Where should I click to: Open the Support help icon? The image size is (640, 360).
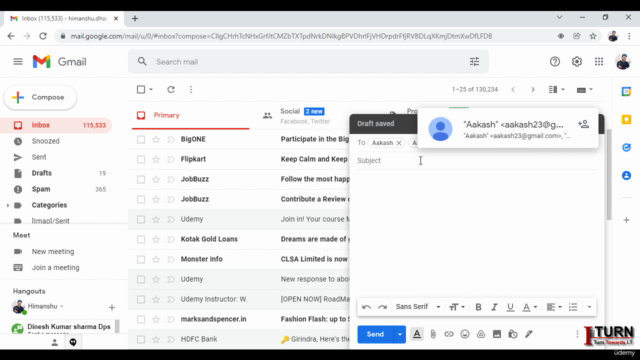point(554,62)
